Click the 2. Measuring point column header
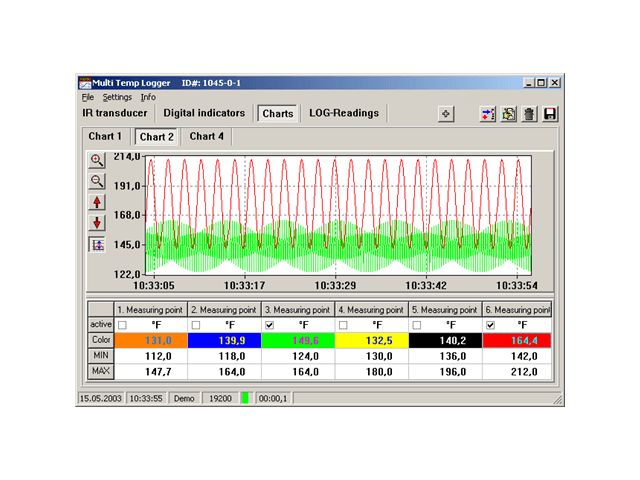This screenshot has height=480, width=640. pyautogui.click(x=224, y=310)
